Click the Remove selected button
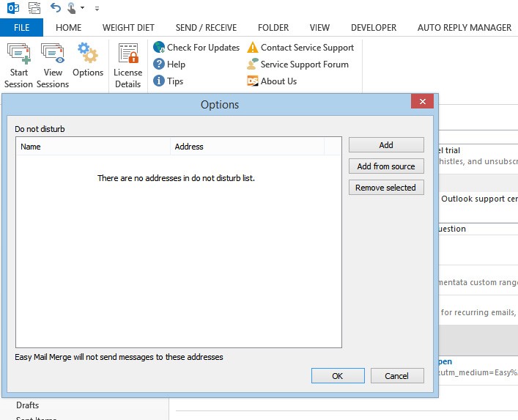 (386, 188)
